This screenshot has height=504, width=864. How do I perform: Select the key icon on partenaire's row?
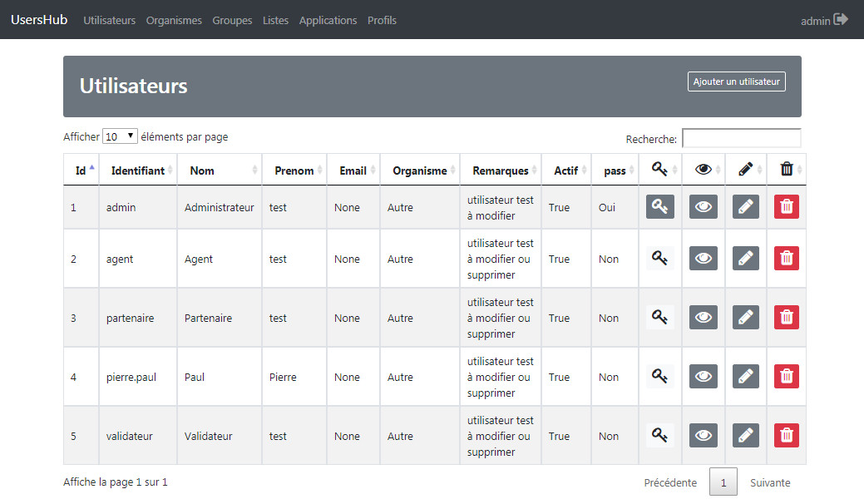pyautogui.click(x=659, y=317)
